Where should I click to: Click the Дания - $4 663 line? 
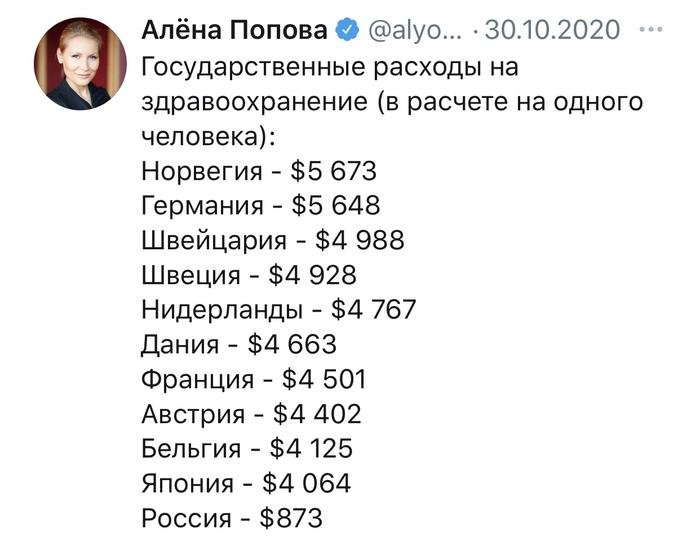(240, 344)
